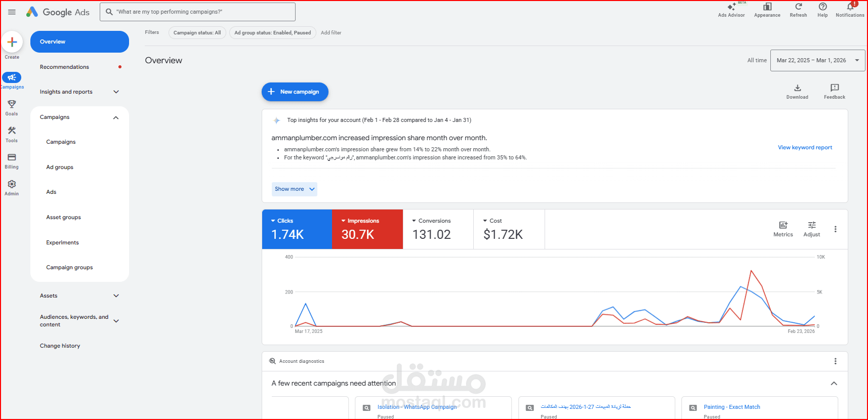The height and width of the screenshot is (420, 868).
Task: Expand the Assets section
Action: (x=116, y=296)
